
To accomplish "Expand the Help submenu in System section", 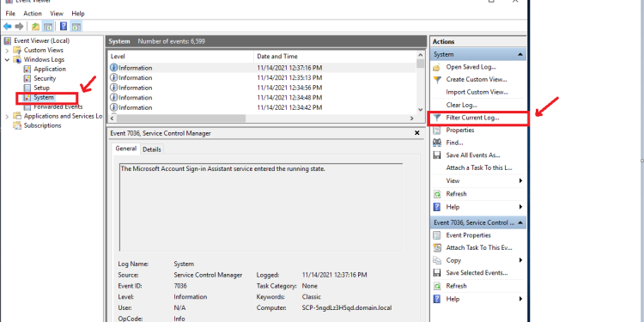I will (x=520, y=207).
